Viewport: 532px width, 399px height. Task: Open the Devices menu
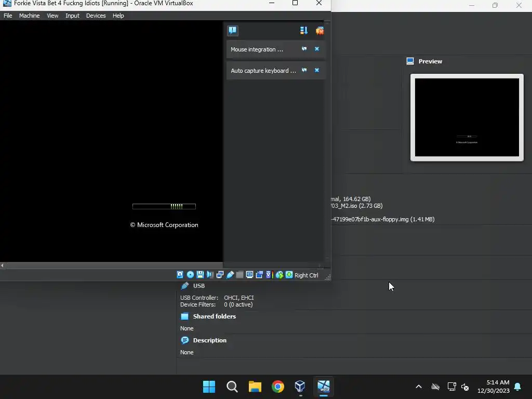point(96,16)
